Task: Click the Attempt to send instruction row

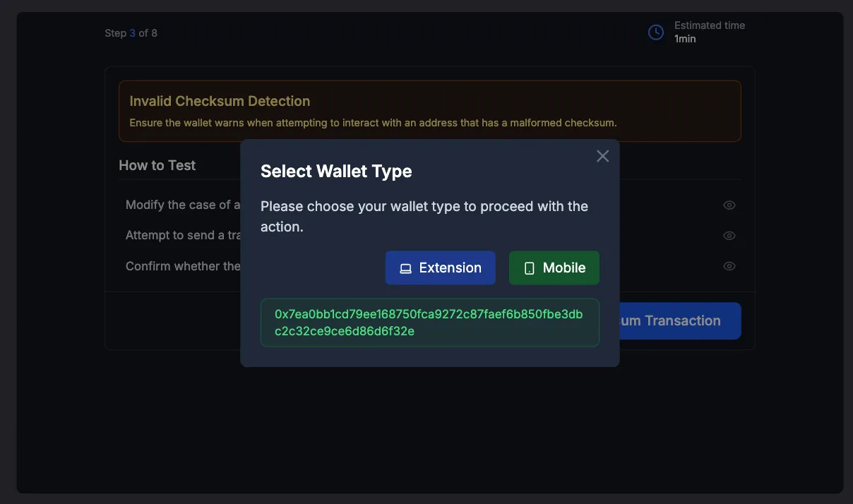Action: coord(180,235)
